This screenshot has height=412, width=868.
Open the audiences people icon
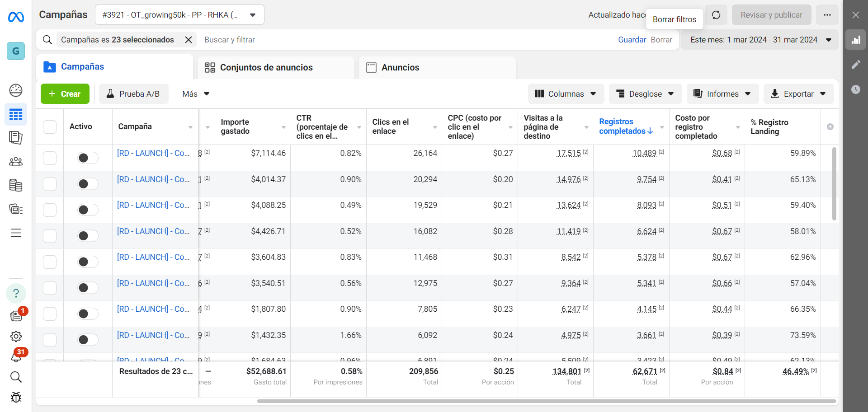tap(16, 161)
